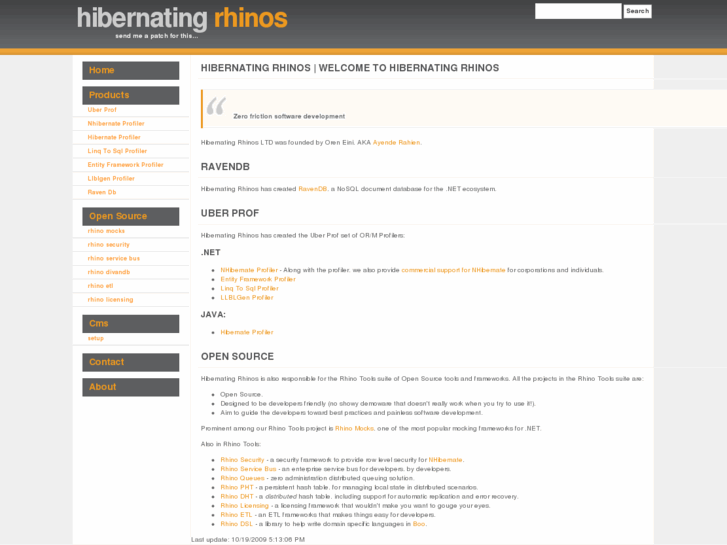Open the Contact menu item

[131, 362]
